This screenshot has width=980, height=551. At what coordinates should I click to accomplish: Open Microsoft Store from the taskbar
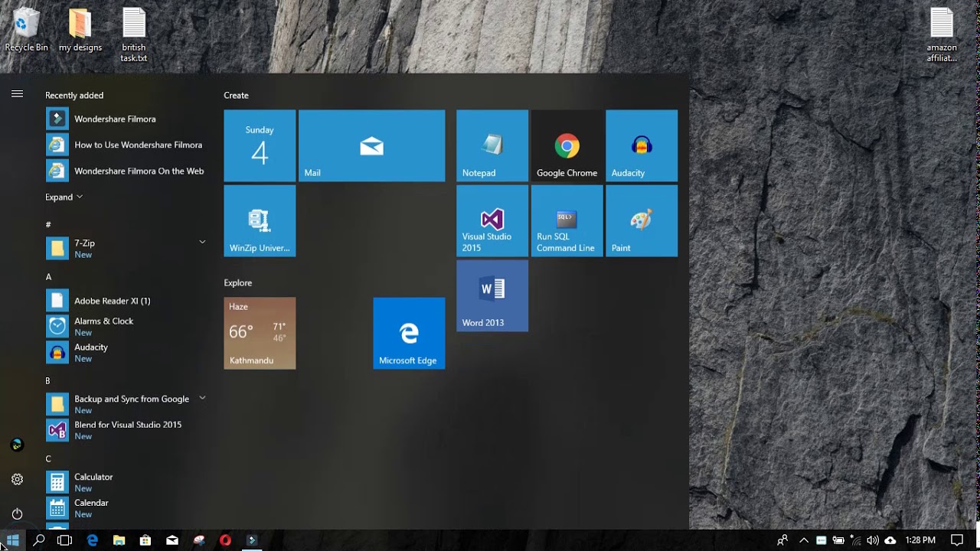[145, 540]
